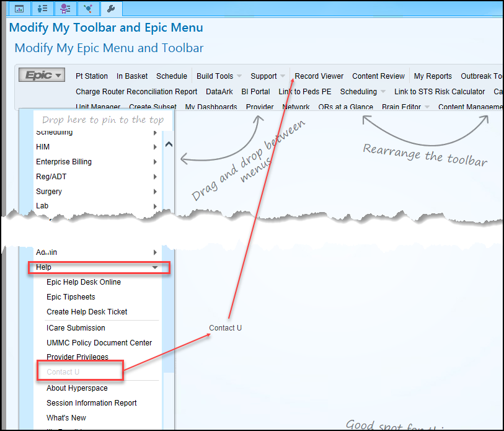This screenshot has height=431, width=504.
Task: Select Provider Privileges under Help
Action: pos(77,357)
